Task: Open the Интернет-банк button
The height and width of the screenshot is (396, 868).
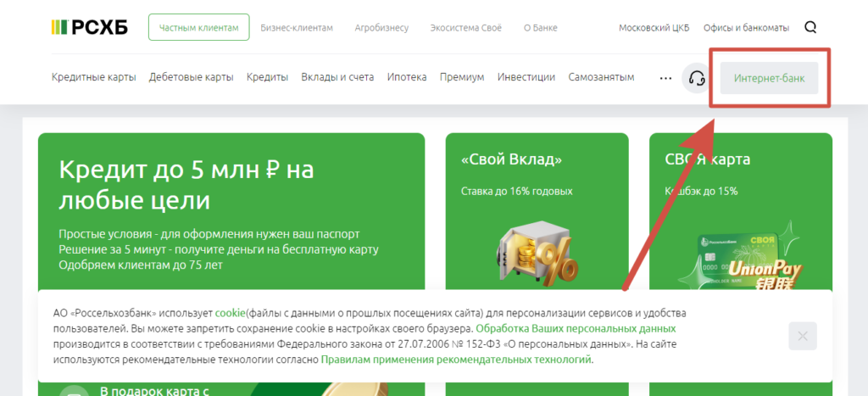Action: point(769,78)
